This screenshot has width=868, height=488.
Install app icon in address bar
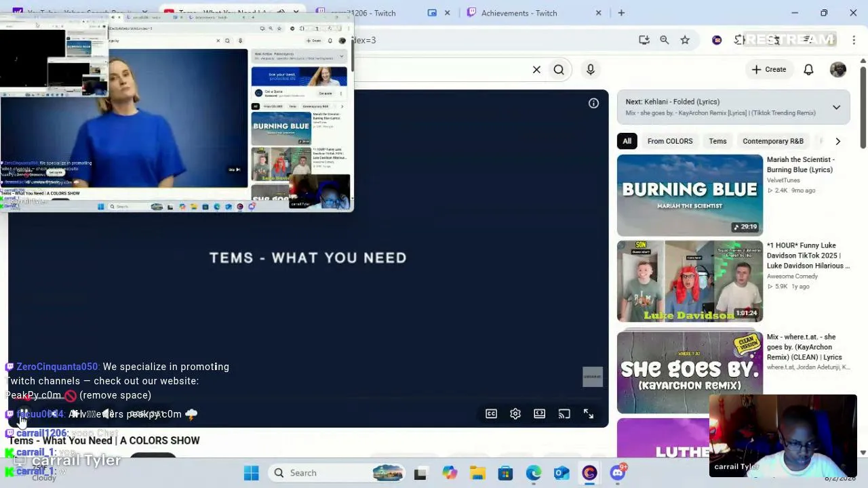[644, 40]
